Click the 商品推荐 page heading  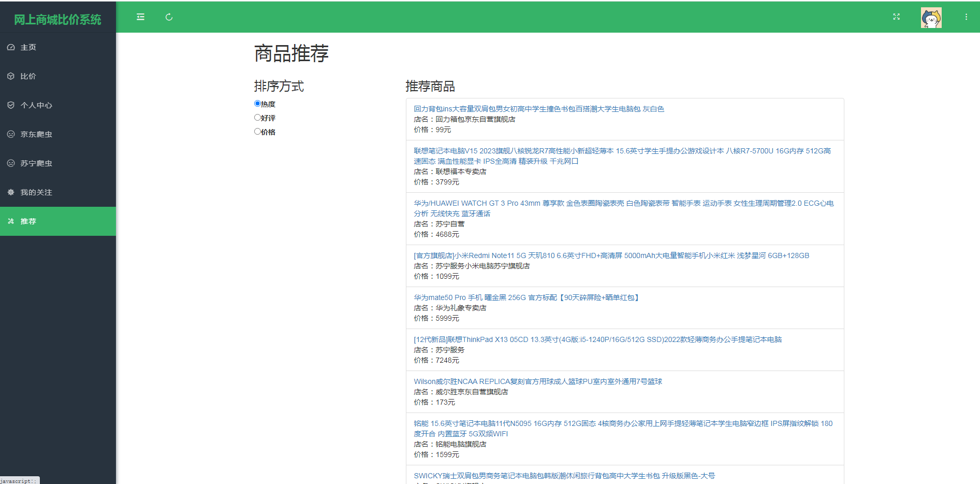[x=291, y=53]
